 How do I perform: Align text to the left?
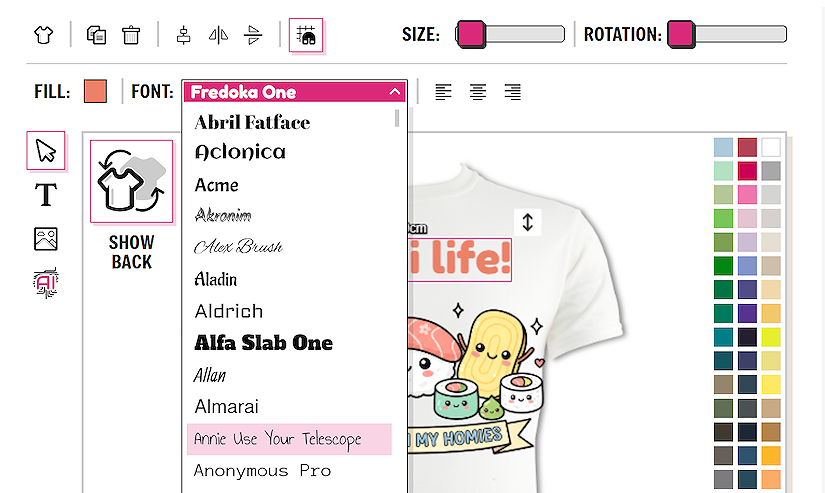pyautogui.click(x=443, y=92)
